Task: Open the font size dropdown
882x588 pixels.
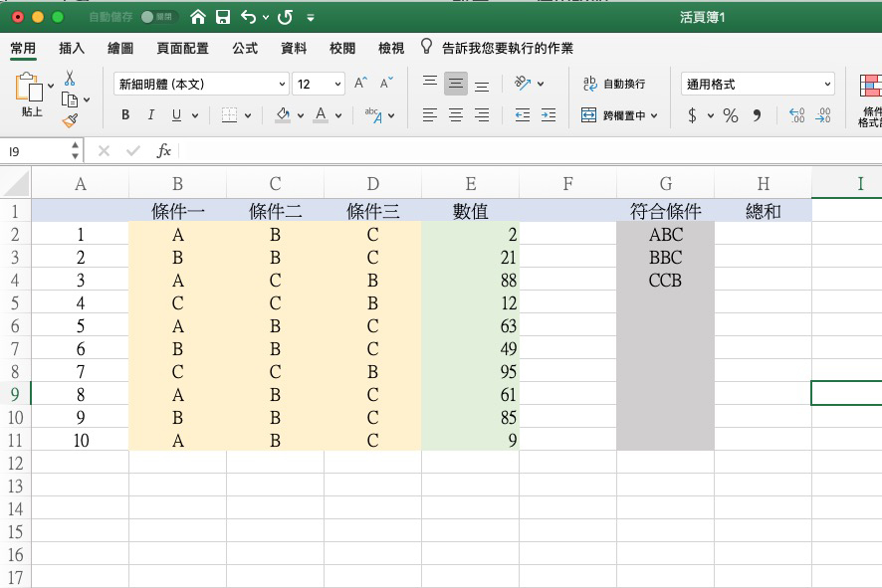Action: click(335, 84)
